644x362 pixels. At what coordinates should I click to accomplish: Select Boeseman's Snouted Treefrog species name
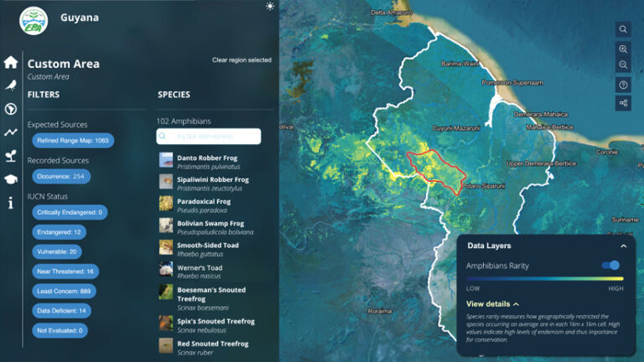[x=211, y=294]
